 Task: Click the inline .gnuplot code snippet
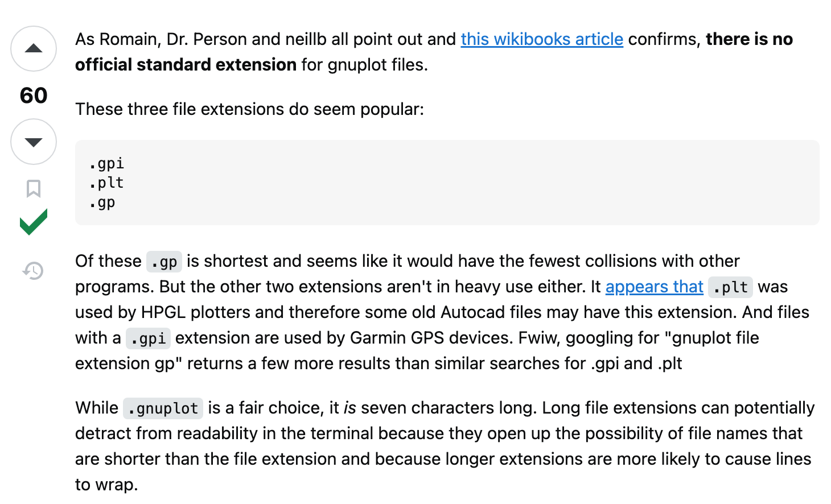pos(163,408)
